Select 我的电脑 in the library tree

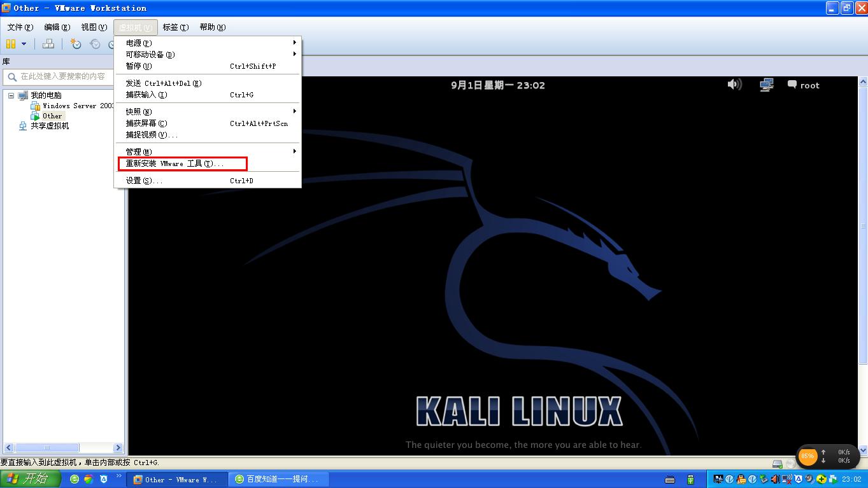tap(46, 95)
